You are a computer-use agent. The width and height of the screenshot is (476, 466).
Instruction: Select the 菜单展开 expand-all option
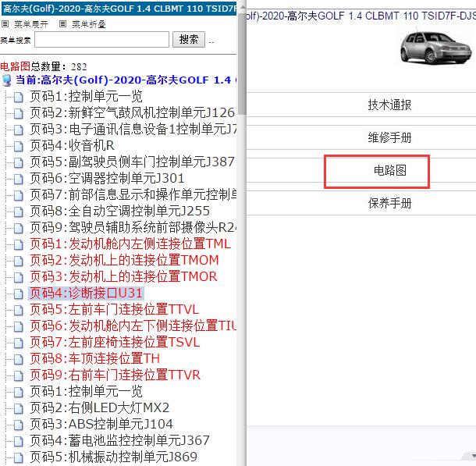coord(30,24)
